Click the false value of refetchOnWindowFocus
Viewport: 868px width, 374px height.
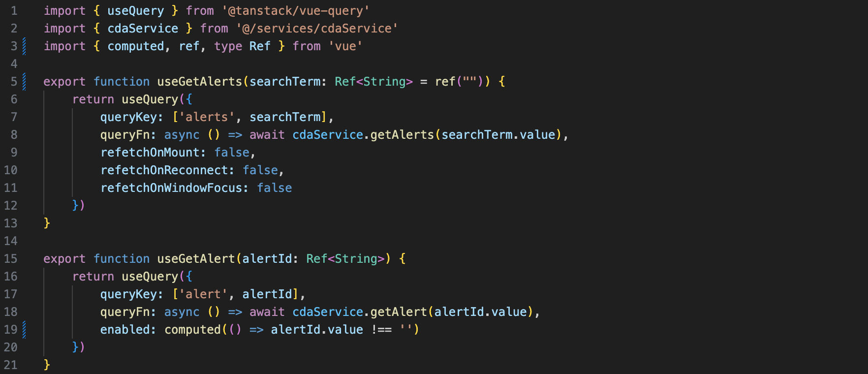coord(274,188)
